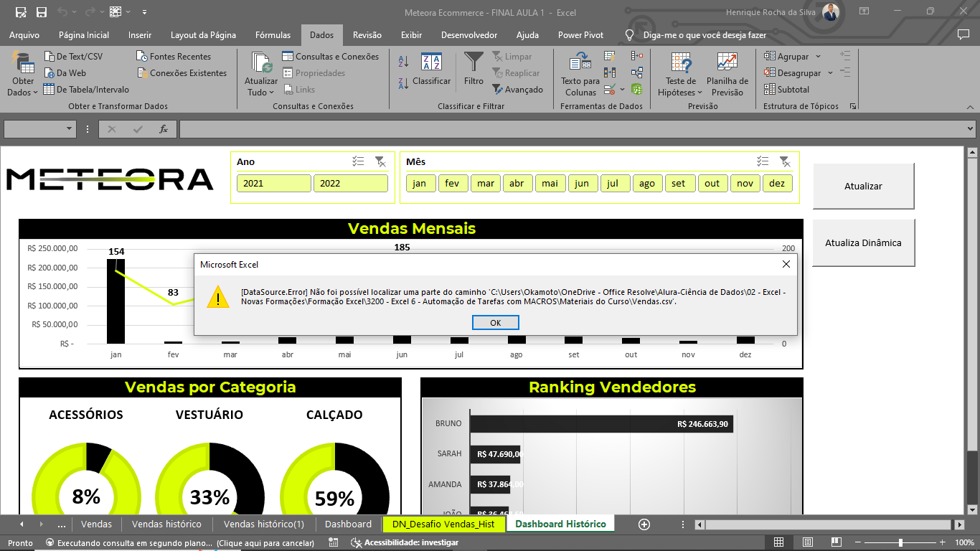The image size is (980, 551).
Task: Click the Atualizar Tudo refresh icon
Action: pos(261,62)
